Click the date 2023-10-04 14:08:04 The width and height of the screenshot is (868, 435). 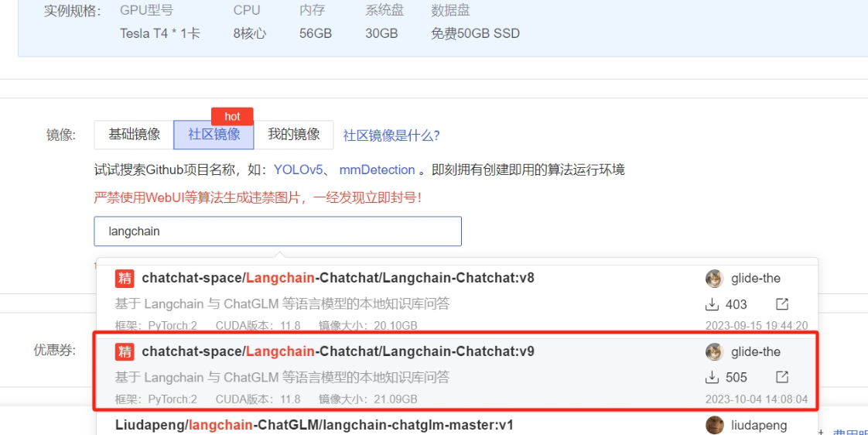coord(756,399)
